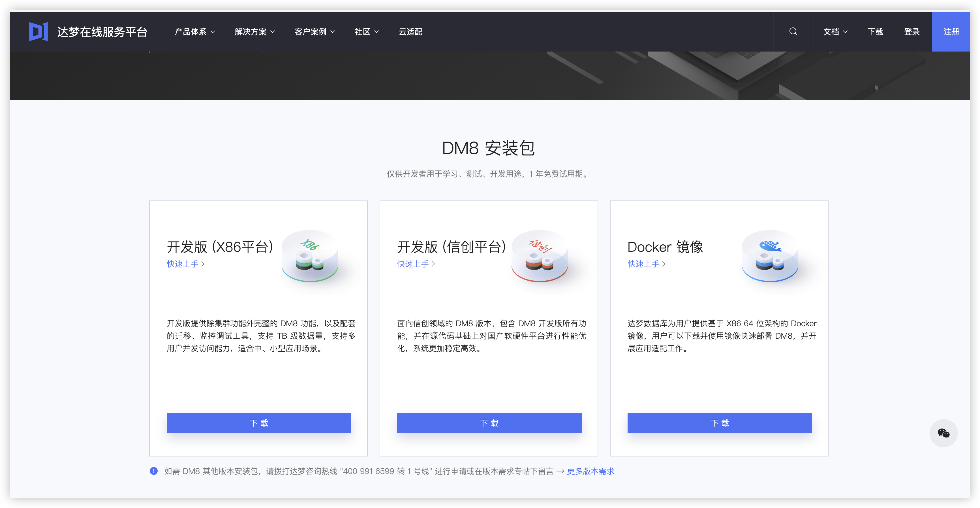The width and height of the screenshot is (980, 508).
Task: Expand the 产品体系 menu
Action: click(x=195, y=32)
